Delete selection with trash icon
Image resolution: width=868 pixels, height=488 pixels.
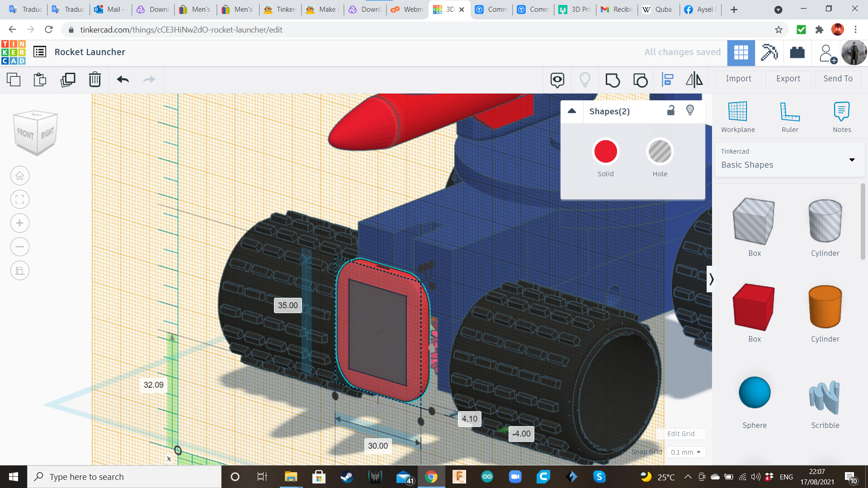[x=95, y=80]
